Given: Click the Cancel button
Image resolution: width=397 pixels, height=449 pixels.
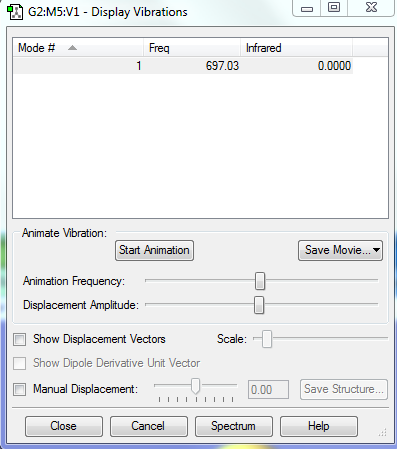Looking at the screenshot, I should (149, 426).
